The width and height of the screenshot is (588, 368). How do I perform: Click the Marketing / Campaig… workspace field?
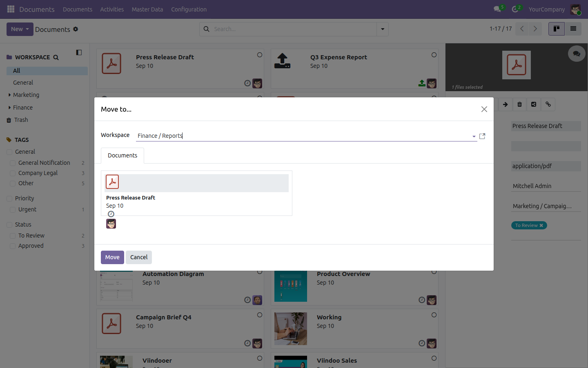[x=546, y=206]
